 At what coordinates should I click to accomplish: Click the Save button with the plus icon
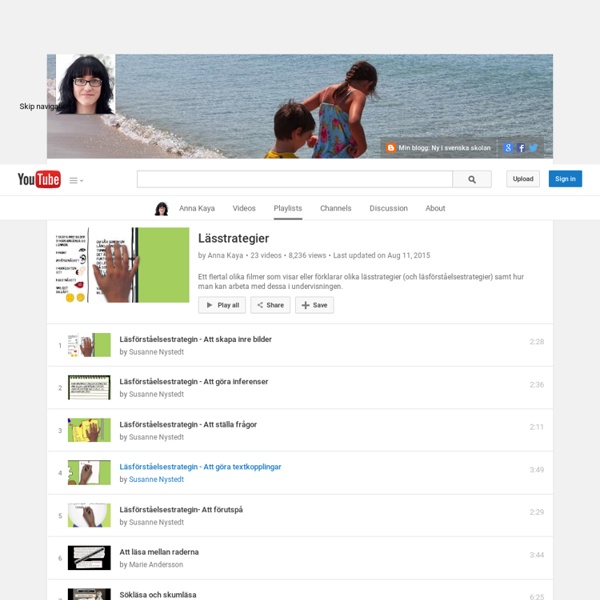(x=314, y=305)
